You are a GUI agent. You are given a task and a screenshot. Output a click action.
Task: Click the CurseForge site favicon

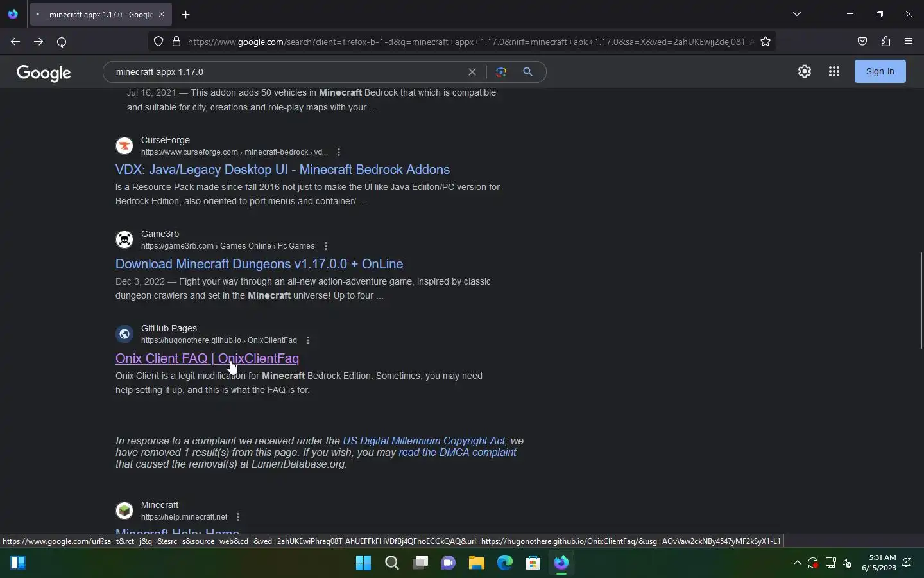(124, 146)
